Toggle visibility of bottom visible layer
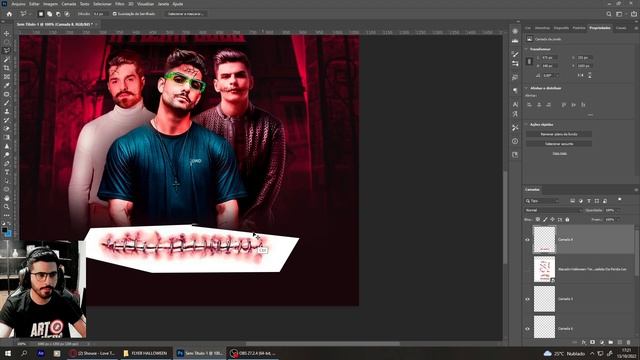This screenshot has width=640, height=360. (527, 329)
